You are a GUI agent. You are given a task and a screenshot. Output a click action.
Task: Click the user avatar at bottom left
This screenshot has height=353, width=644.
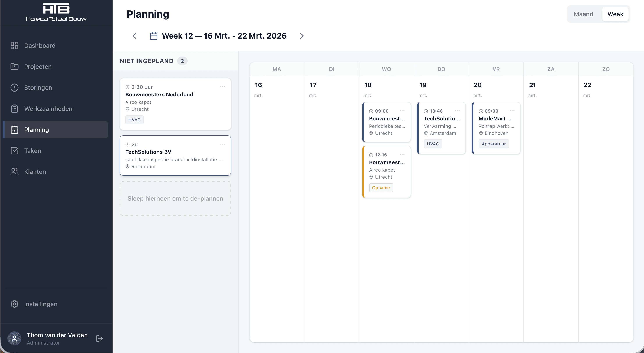coord(14,339)
